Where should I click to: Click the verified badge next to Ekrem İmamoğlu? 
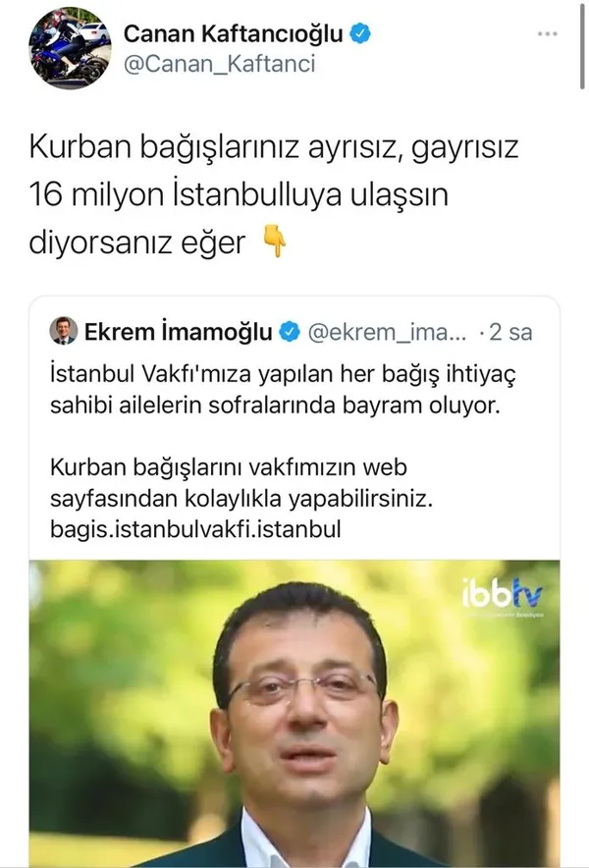tap(290, 332)
